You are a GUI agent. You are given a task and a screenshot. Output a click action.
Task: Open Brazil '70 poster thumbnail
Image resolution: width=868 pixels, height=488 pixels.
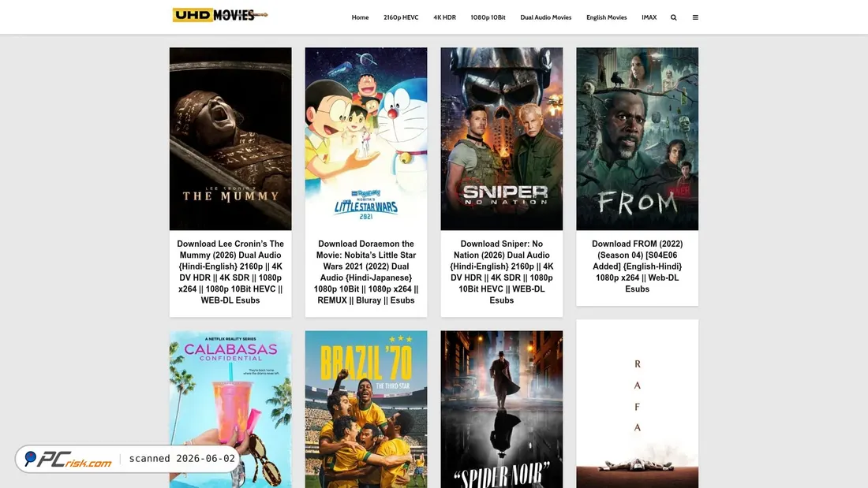coord(366,409)
